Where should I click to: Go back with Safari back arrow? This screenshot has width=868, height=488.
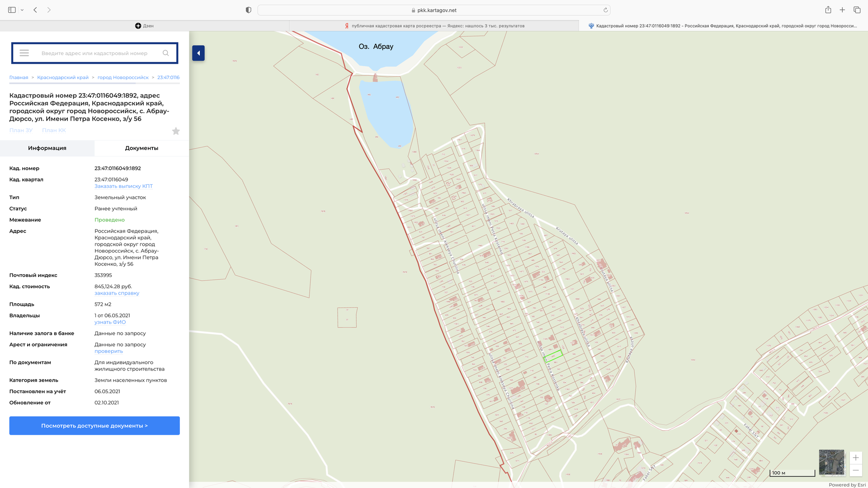coord(35,10)
